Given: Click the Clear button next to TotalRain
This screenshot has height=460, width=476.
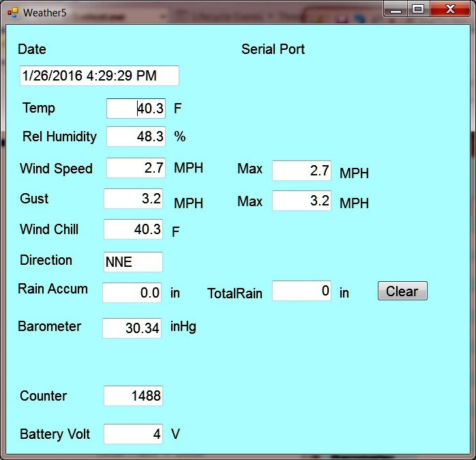Looking at the screenshot, I should tap(402, 291).
